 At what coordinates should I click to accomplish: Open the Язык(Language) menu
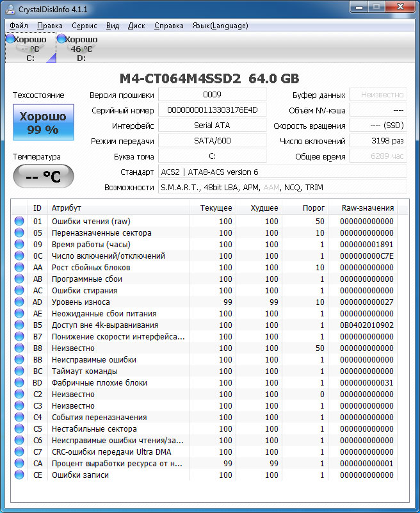(220, 26)
